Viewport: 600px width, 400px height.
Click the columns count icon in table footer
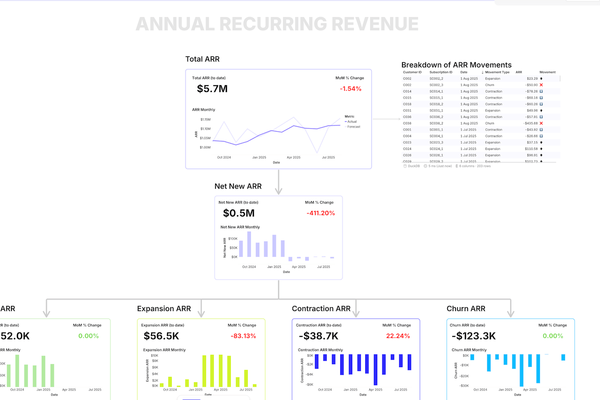pos(457,165)
